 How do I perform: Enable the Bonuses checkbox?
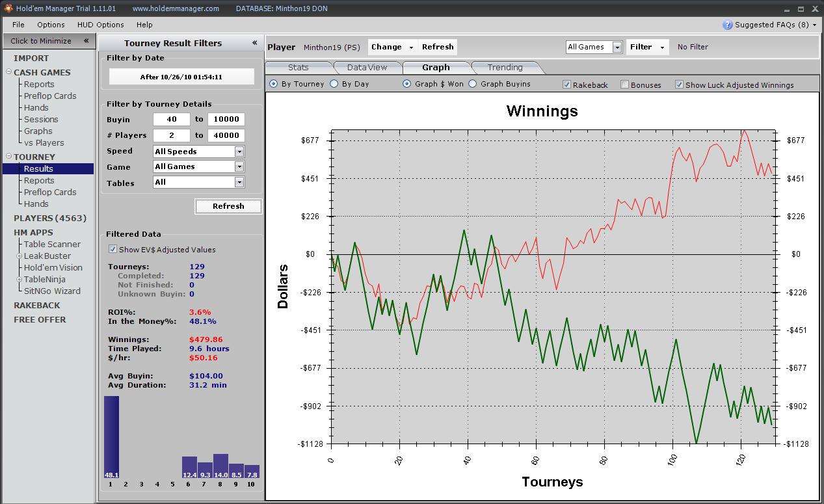624,85
